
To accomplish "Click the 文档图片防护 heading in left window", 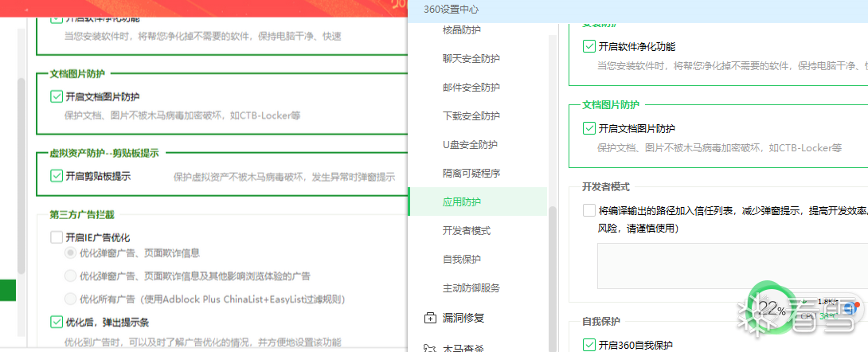I will [77, 73].
